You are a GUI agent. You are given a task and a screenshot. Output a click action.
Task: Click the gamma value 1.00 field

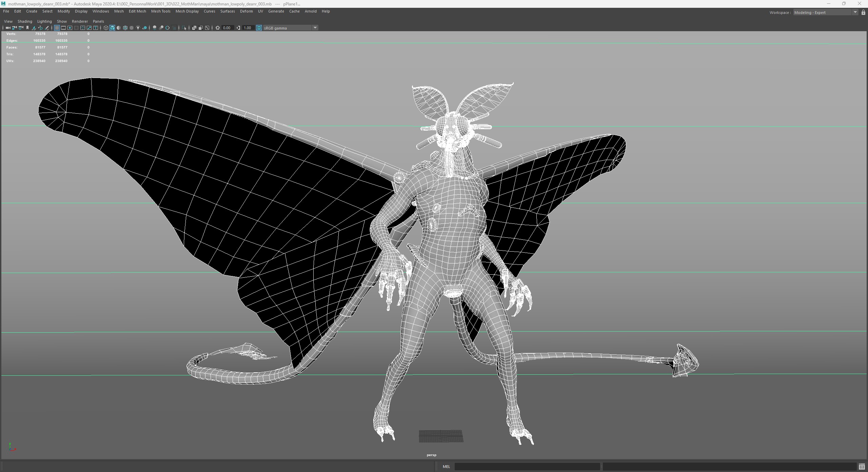tap(248, 28)
